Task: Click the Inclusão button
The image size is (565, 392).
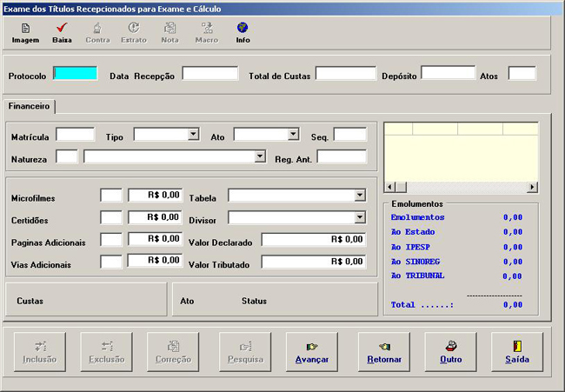Action: click(40, 352)
